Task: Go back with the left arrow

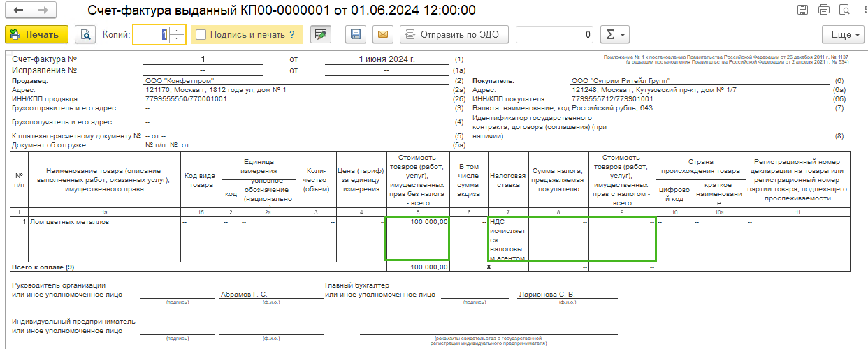Action: pos(18,10)
